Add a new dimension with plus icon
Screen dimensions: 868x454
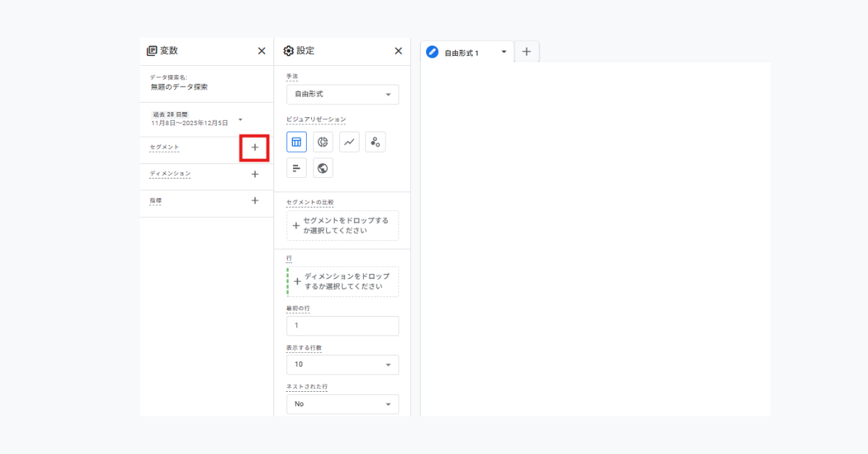pos(255,174)
